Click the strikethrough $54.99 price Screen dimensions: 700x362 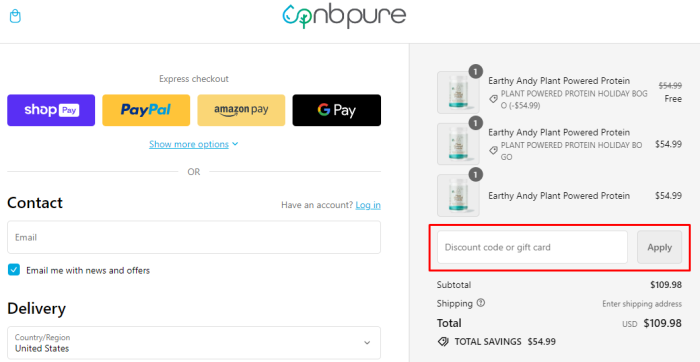pos(670,85)
